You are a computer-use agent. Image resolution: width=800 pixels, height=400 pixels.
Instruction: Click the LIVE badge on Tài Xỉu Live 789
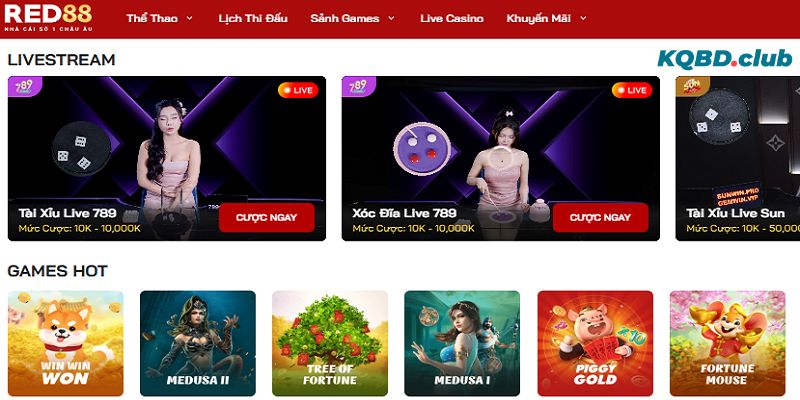(x=298, y=90)
